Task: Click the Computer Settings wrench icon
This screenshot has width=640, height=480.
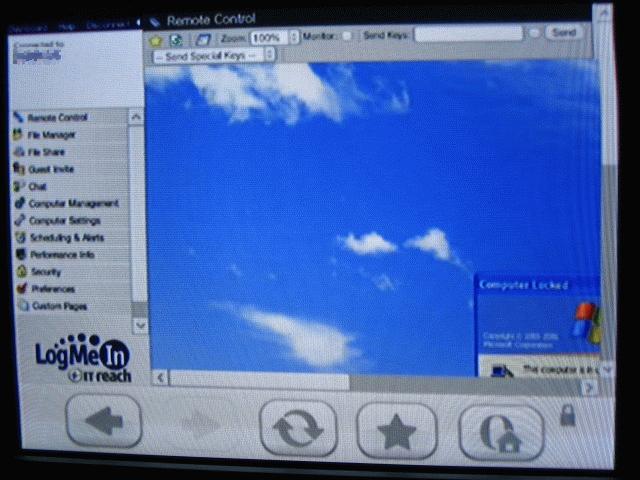Action: click(20, 220)
